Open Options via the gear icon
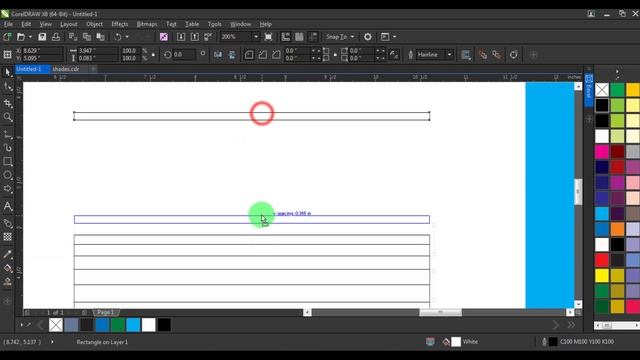640x360 pixels. (368, 37)
